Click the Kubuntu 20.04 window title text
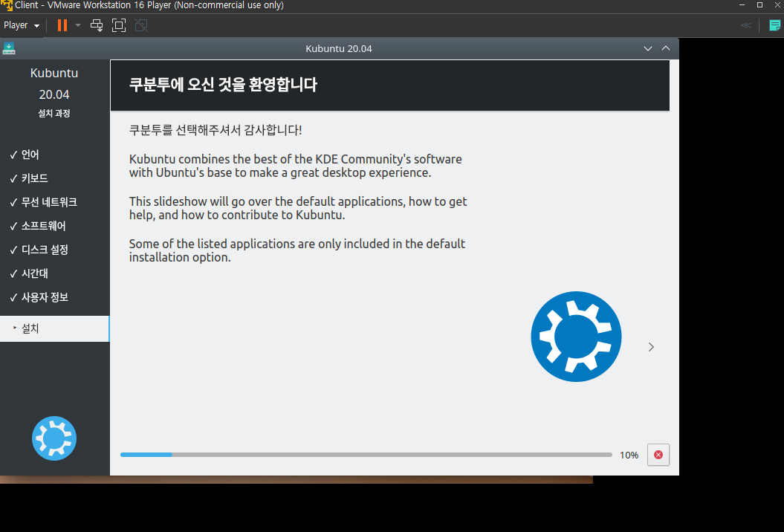This screenshot has height=532, width=784. pos(339,48)
